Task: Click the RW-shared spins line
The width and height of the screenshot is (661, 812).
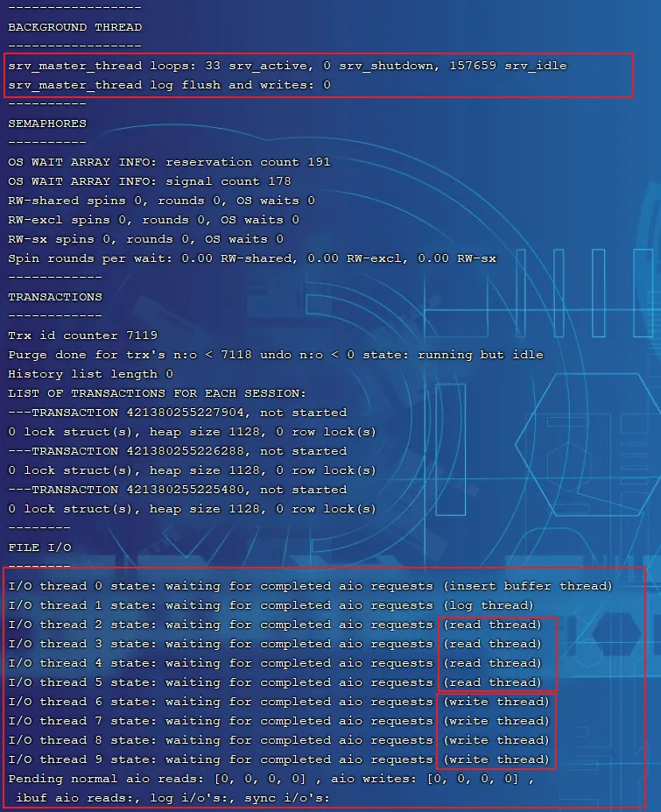Action: (161, 201)
